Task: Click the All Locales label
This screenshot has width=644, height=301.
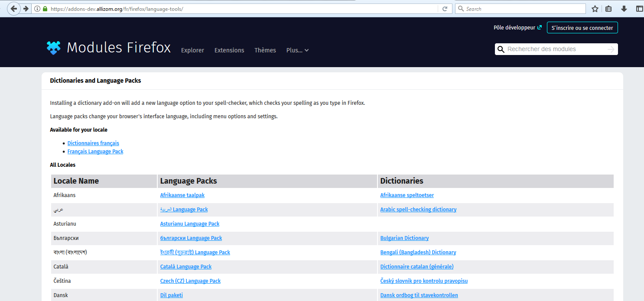Action: [62, 165]
